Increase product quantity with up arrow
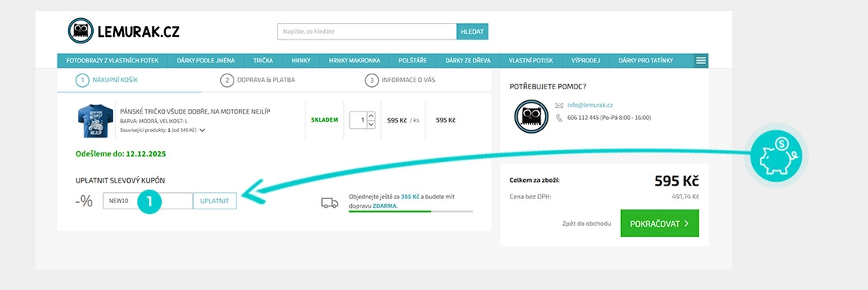 [371, 115]
